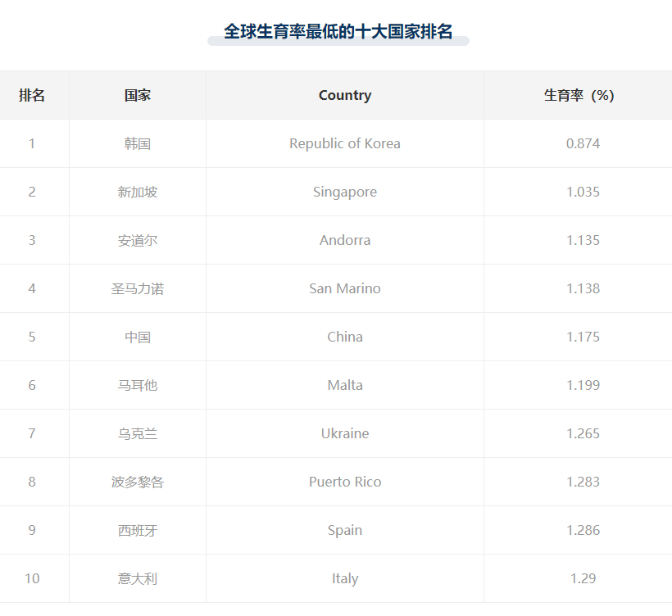Click the Singapore cell
Viewport: 672px width, 616px height.
coord(345,192)
